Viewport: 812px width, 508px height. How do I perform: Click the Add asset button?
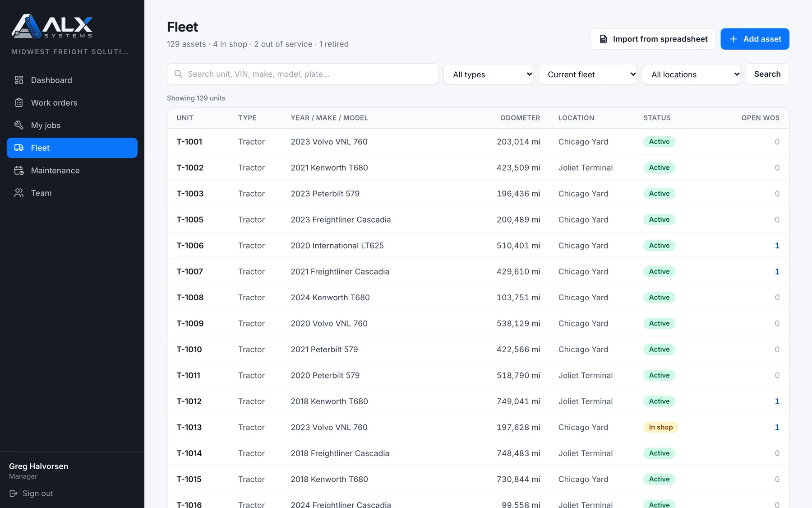pos(755,39)
